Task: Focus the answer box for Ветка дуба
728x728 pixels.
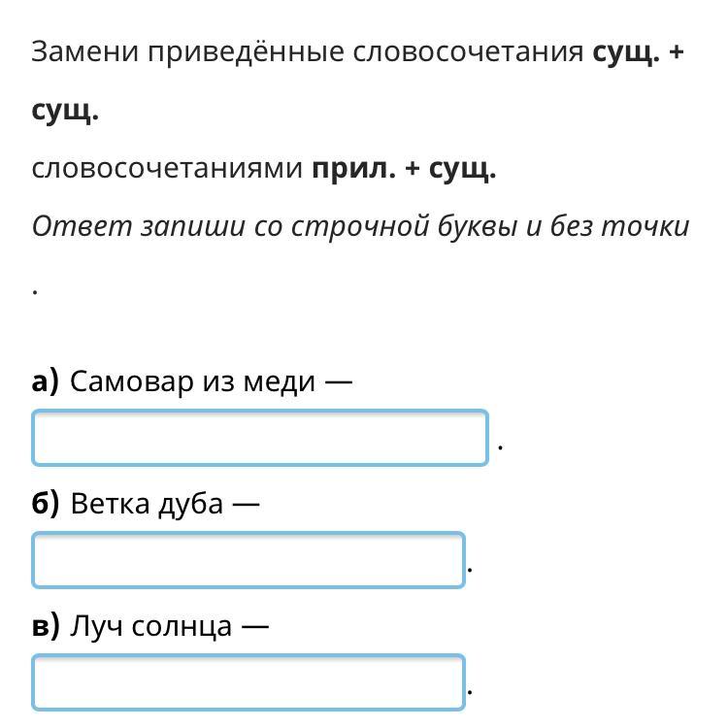Action: pos(248,560)
